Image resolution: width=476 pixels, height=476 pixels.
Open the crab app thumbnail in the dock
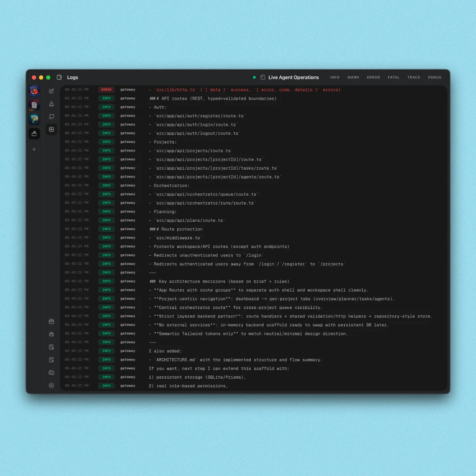coord(34,91)
